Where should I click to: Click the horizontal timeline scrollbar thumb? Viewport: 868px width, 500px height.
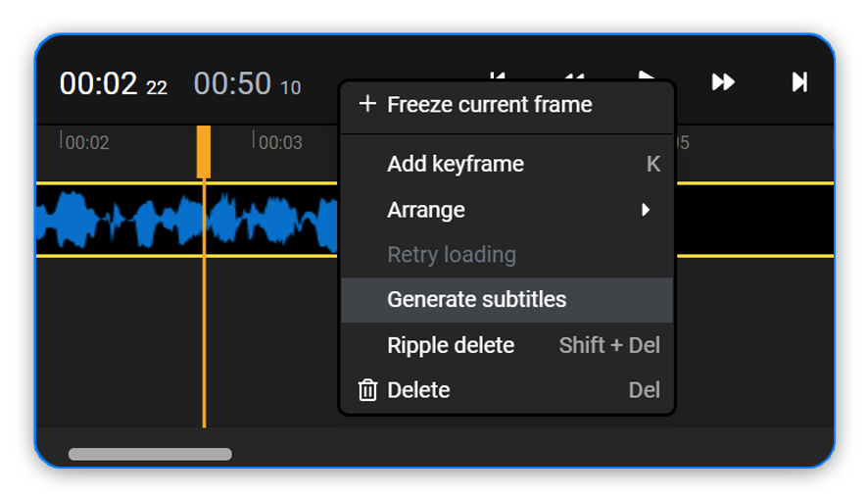click(x=150, y=454)
